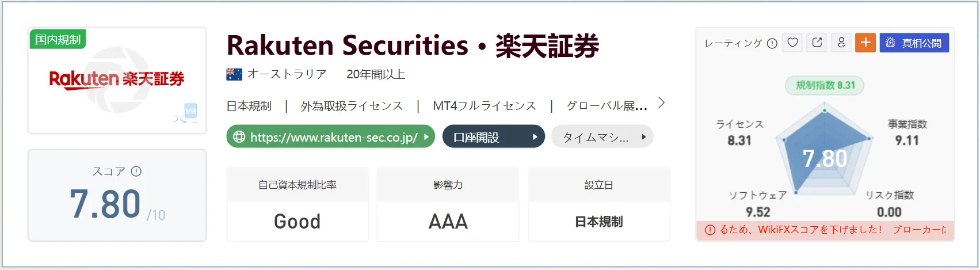
Task: Select the 日本規制 tag
Action: [249, 106]
